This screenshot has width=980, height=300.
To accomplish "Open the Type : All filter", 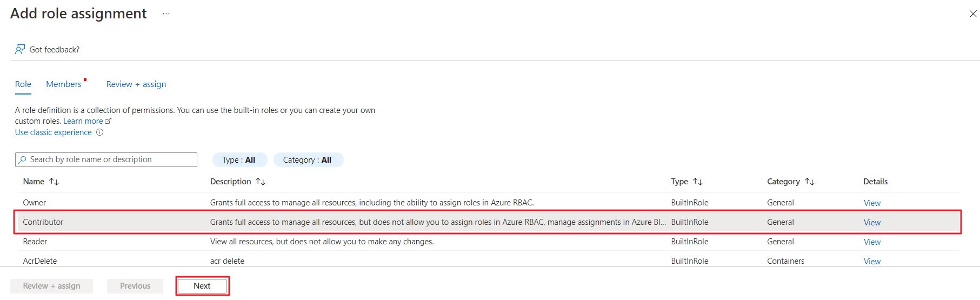I will click(239, 160).
